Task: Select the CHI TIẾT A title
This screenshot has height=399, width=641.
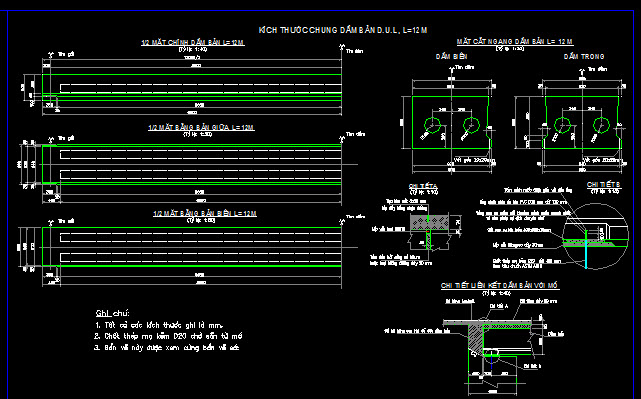Action: point(423,186)
